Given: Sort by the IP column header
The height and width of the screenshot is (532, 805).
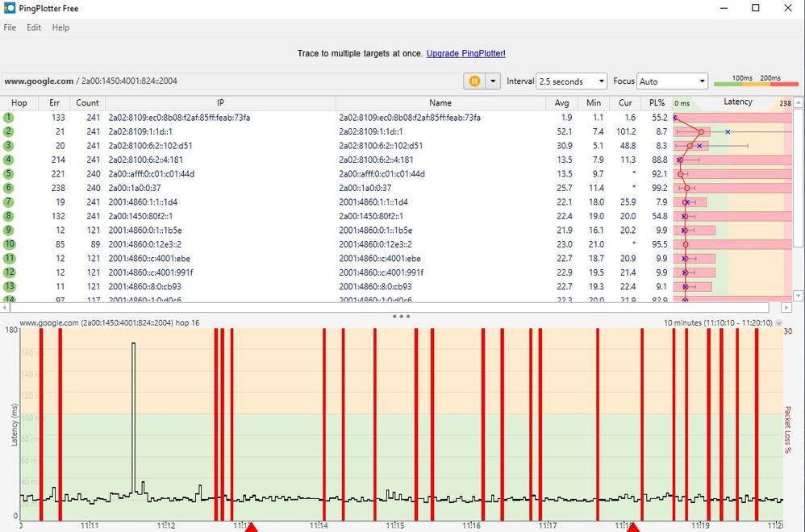Looking at the screenshot, I should (220, 102).
